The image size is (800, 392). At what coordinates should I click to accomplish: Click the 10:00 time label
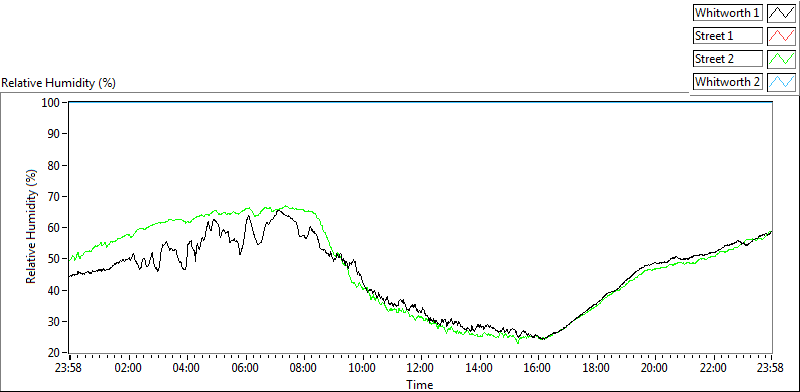(362, 368)
